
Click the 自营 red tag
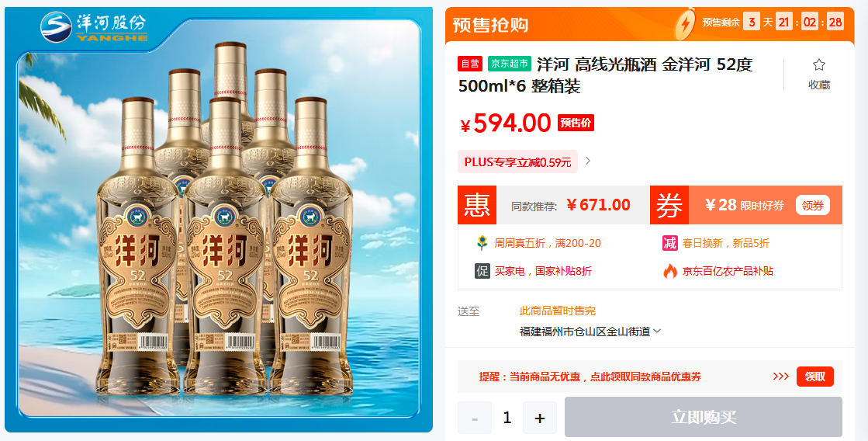click(x=470, y=64)
